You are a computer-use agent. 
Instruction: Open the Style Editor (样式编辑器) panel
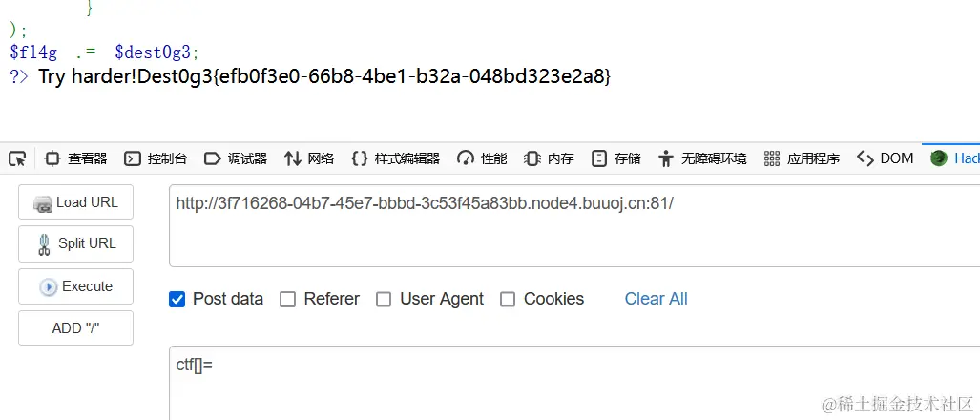click(x=395, y=158)
